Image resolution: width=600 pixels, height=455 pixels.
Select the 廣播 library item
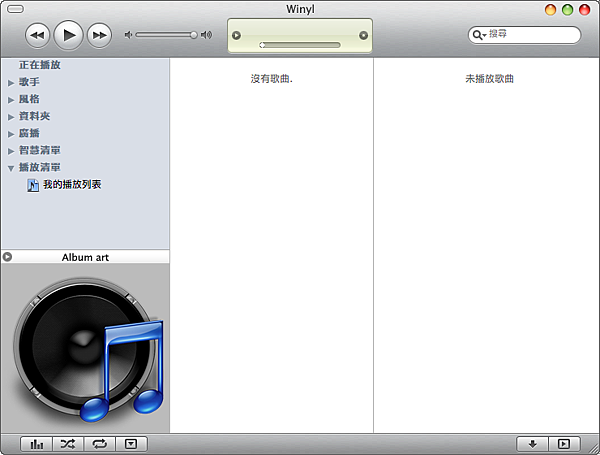pos(29,133)
